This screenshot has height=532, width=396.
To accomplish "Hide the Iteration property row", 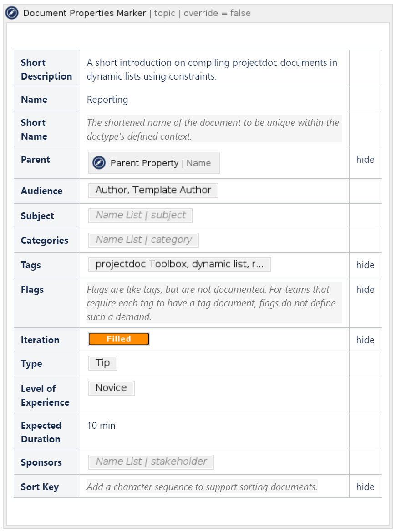I will [x=366, y=340].
